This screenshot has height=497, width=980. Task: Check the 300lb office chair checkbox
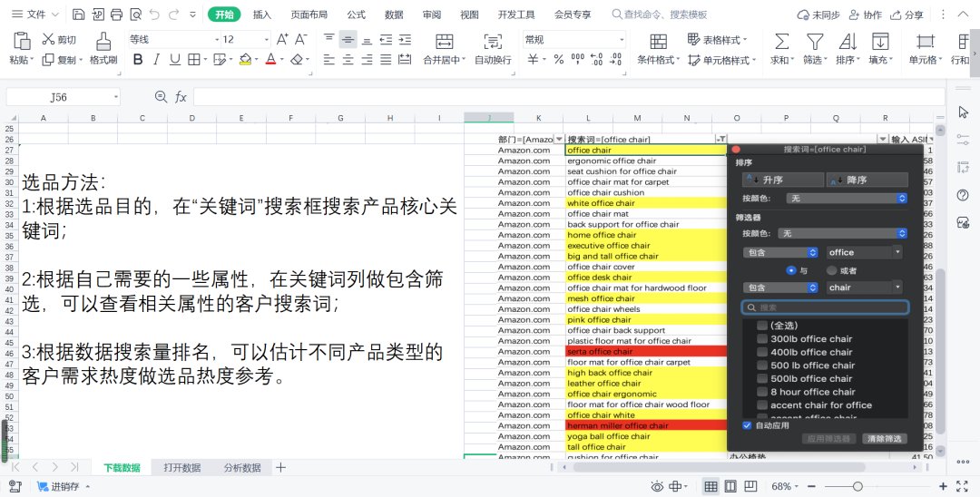762,338
